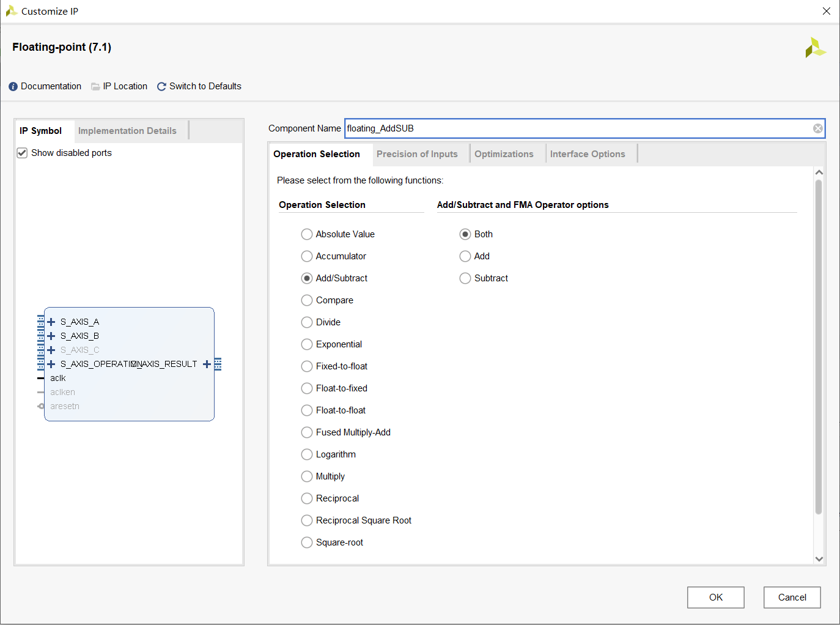Click the Xilinx logo at top right
Screen dimensions: 840x625
tap(815, 48)
